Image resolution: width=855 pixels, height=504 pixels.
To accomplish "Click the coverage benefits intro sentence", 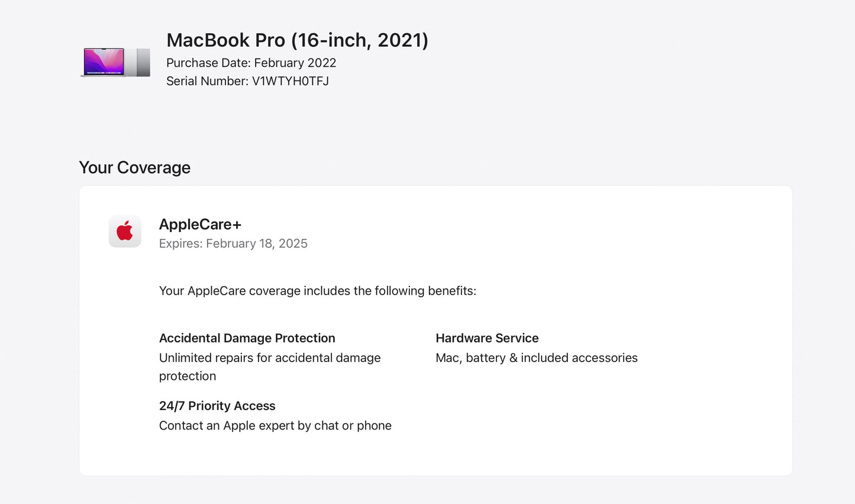I will pyautogui.click(x=317, y=291).
